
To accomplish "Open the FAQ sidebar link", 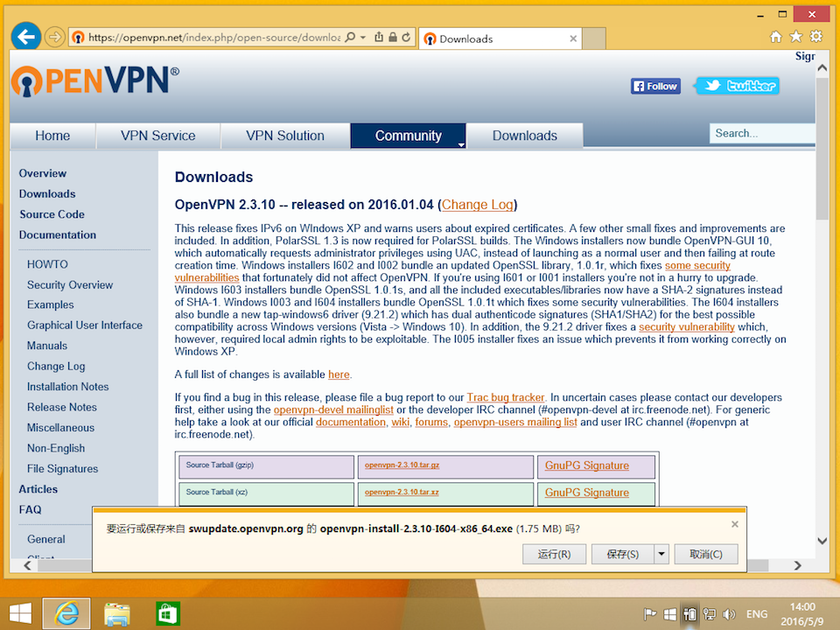I will pyautogui.click(x=30, y=509).
